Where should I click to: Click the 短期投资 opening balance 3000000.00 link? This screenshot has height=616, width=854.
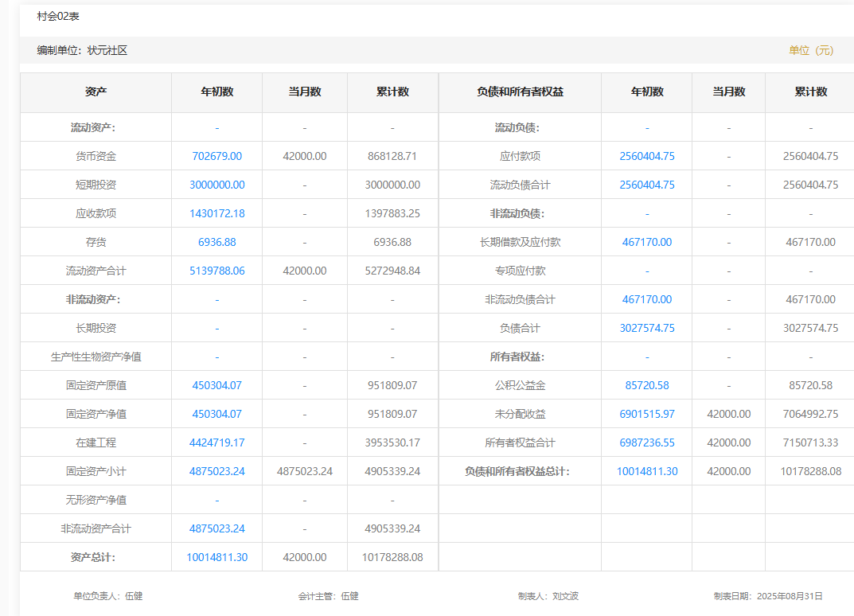[216, 185]
